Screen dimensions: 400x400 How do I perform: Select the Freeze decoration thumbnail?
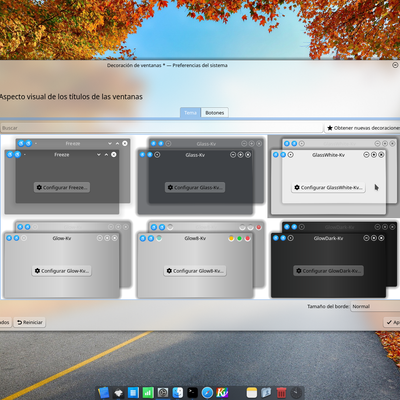pos(67,176)
